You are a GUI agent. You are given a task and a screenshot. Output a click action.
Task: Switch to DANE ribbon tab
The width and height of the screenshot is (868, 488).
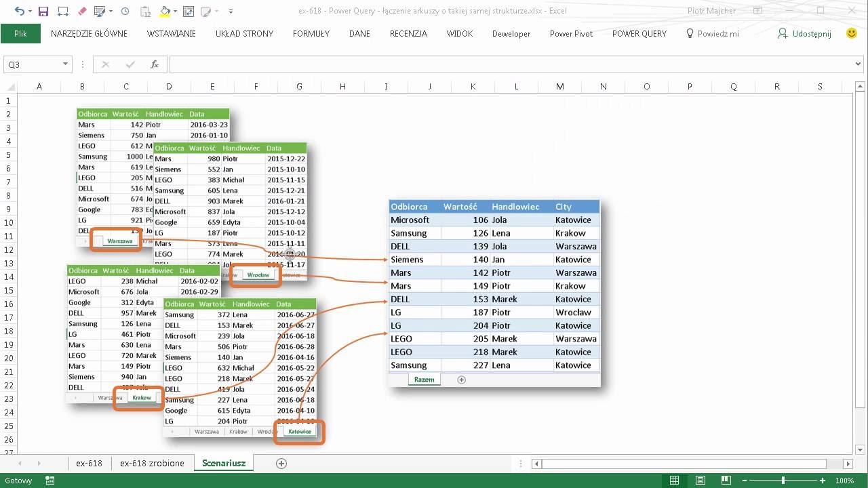coord(359,33)
